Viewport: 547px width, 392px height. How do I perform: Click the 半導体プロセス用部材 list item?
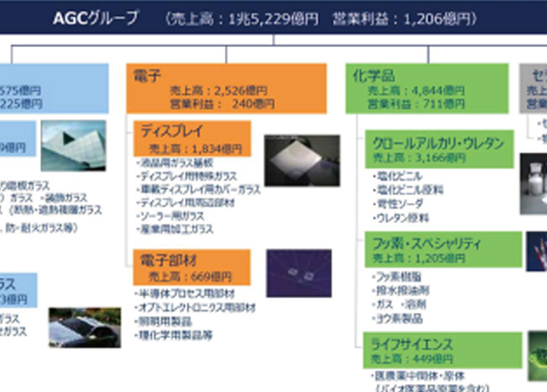coord(185,294)
